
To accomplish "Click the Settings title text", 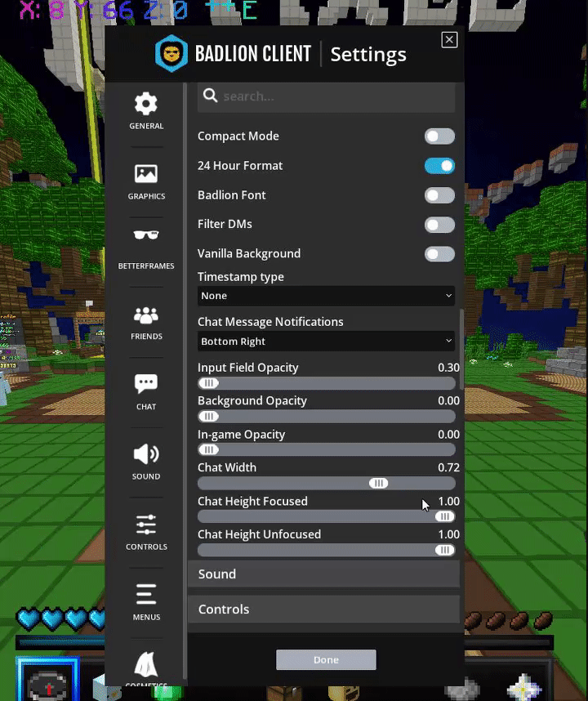I will click(368, 55).
